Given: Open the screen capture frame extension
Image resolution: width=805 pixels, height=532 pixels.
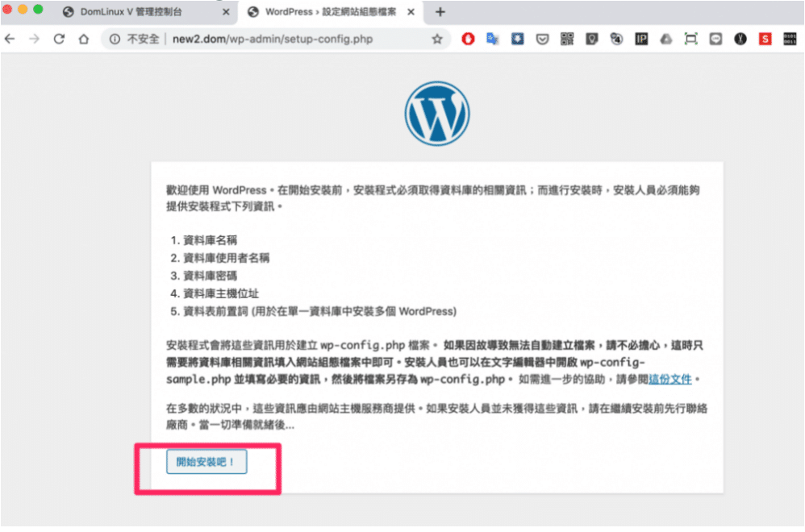Looking at the screenshot, I should pos(691,39).
